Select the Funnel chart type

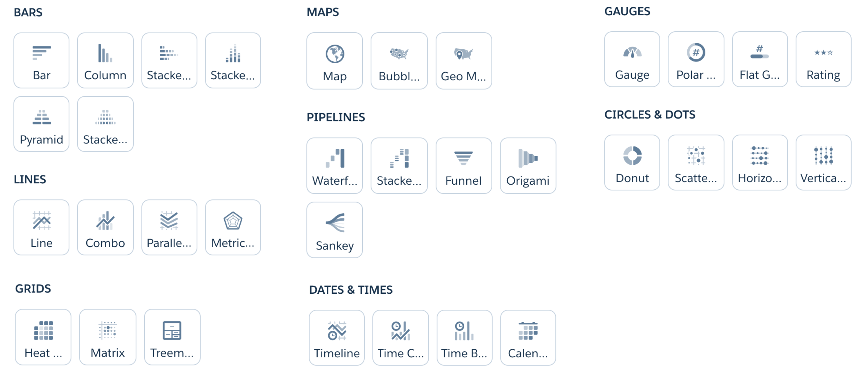pos(463,165)
